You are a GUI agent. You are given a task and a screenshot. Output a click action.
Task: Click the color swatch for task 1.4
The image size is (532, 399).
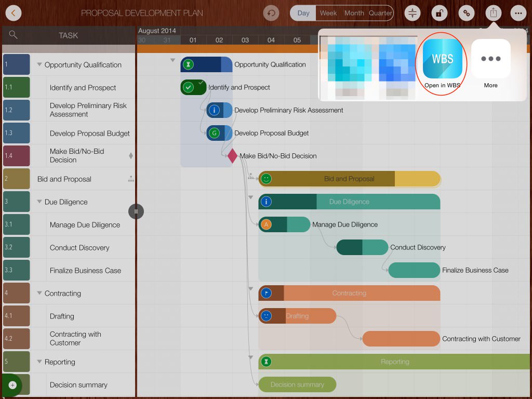tap(16, 156)
